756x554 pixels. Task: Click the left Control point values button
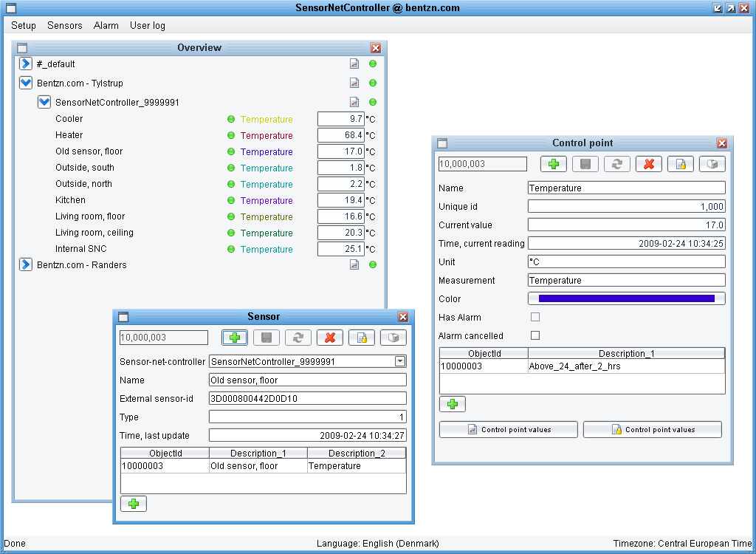pos(509,429)
